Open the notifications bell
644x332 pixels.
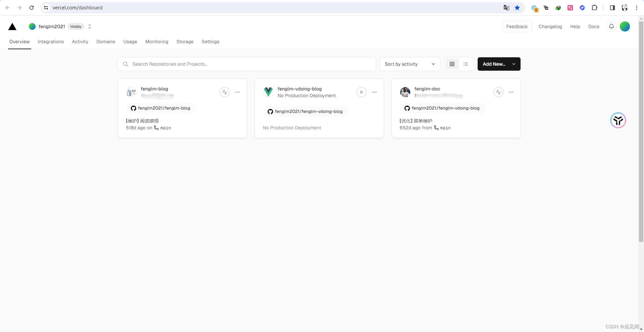(611, 26)
